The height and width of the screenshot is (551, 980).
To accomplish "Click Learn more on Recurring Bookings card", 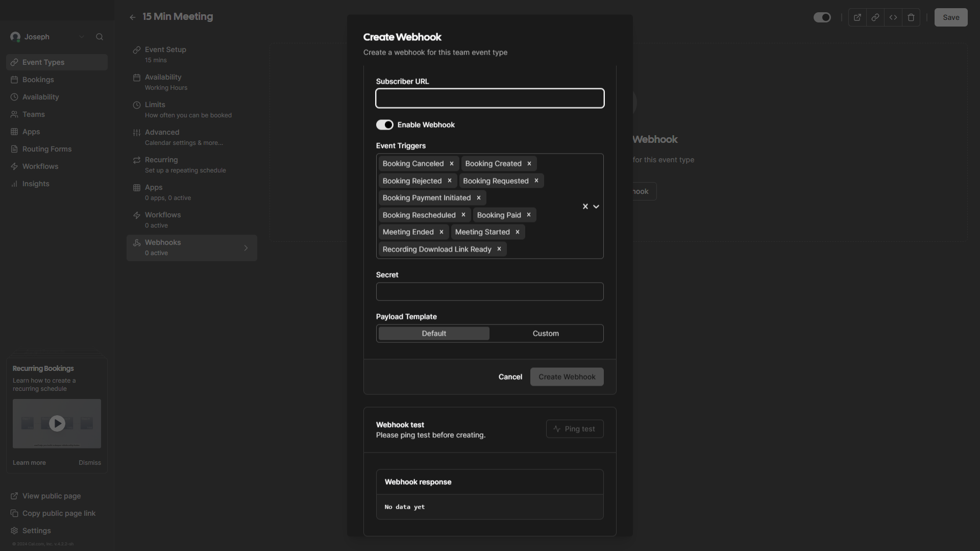I will (x=29, y=463).
